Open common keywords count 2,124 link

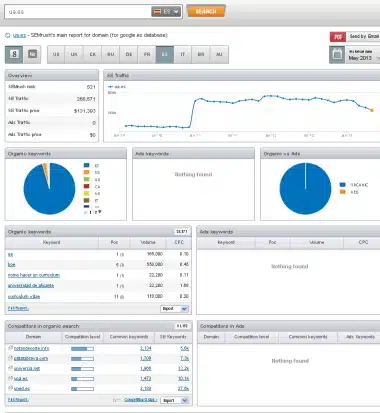pos(146,348)
